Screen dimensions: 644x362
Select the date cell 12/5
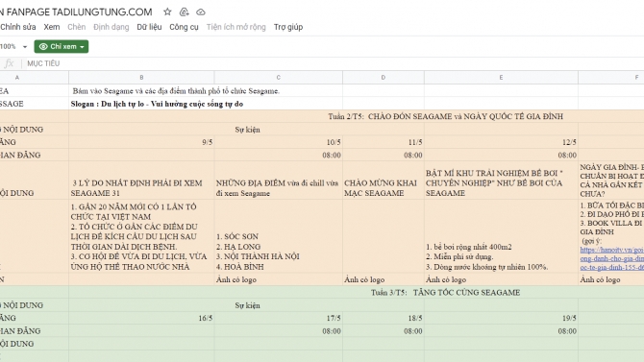point(501,142)
